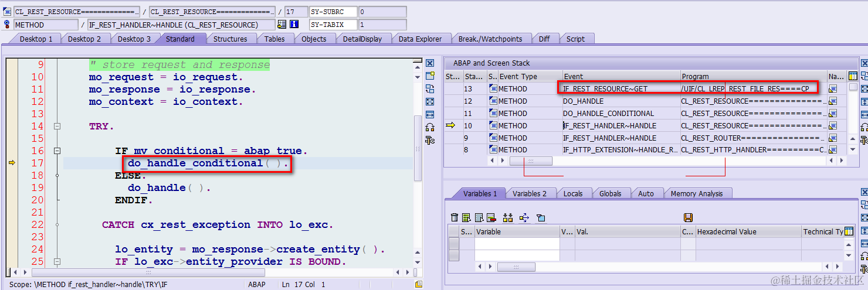
Task: Save variables with the orange disk icon
Action: pyautogui.click(x=688, y=218)
